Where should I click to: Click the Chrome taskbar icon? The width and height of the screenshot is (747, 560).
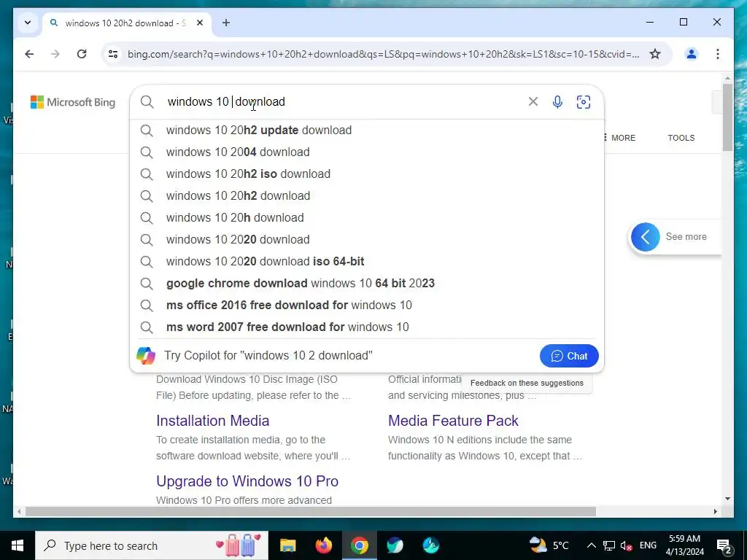pos(360,545)
